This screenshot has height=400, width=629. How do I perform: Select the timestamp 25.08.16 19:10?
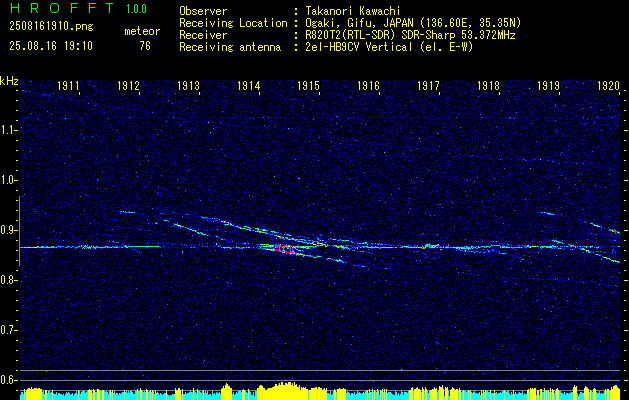click(51, 46)
